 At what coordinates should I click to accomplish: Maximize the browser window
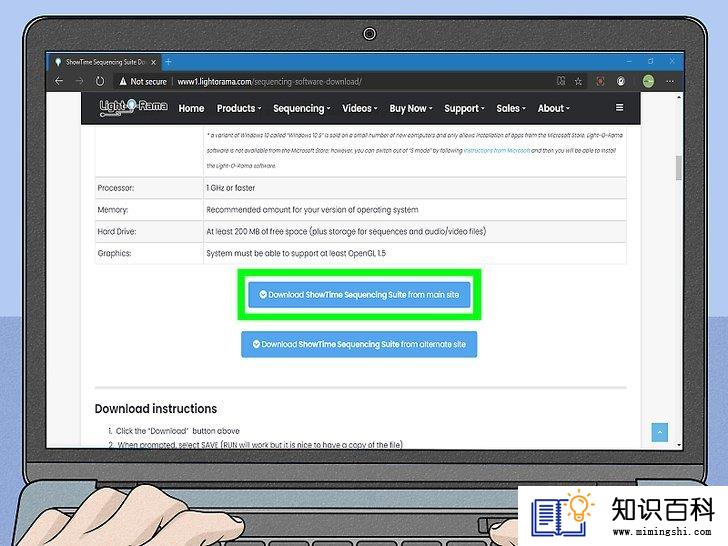(650, 61)
